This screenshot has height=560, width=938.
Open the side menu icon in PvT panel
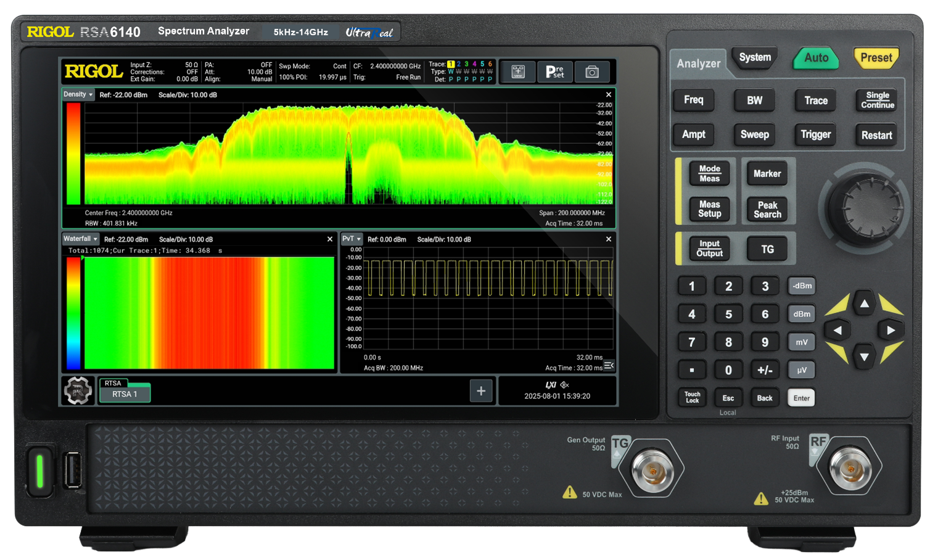coord(609,366)
